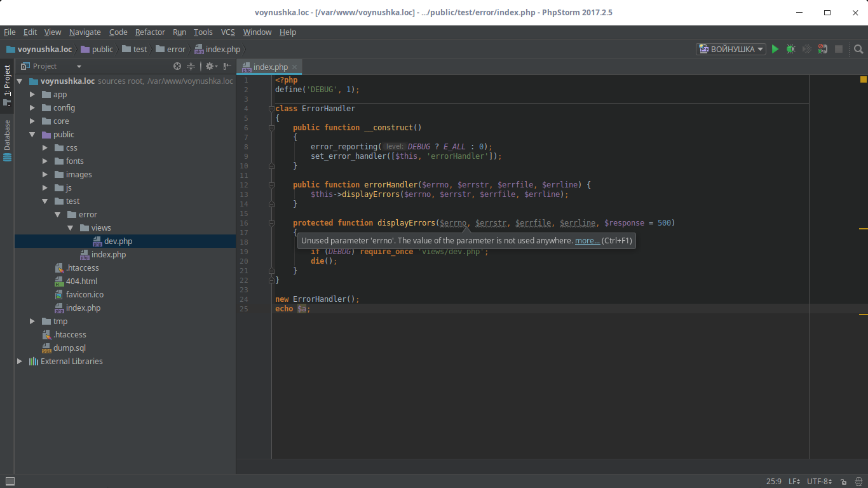868x488 pixels.
Task: Click the 25:9 cursor position indicator
Action: (773, 482)
